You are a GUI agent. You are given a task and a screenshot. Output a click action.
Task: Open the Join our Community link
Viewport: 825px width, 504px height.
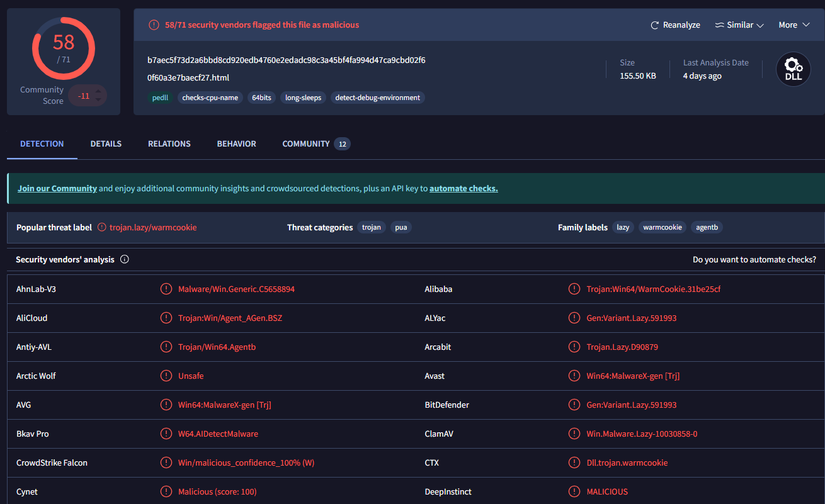tap(57, 188)
